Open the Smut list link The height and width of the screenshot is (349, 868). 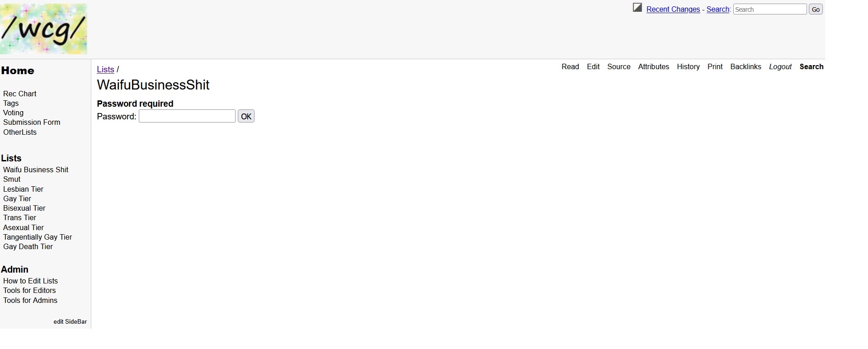[12, 179]
